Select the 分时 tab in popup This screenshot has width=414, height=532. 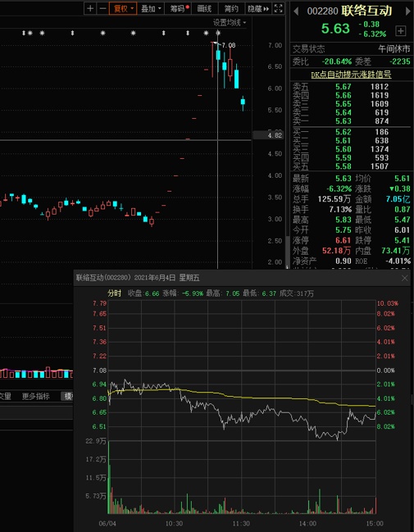tap(114, 293)
